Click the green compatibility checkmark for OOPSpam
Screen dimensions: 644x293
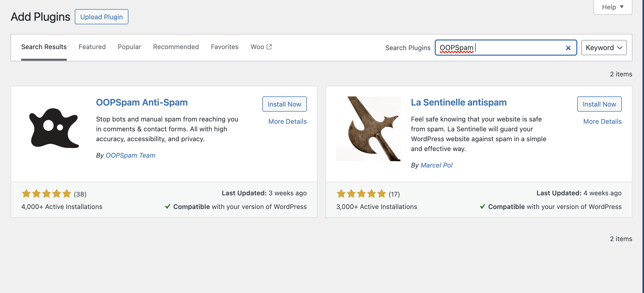167,206
